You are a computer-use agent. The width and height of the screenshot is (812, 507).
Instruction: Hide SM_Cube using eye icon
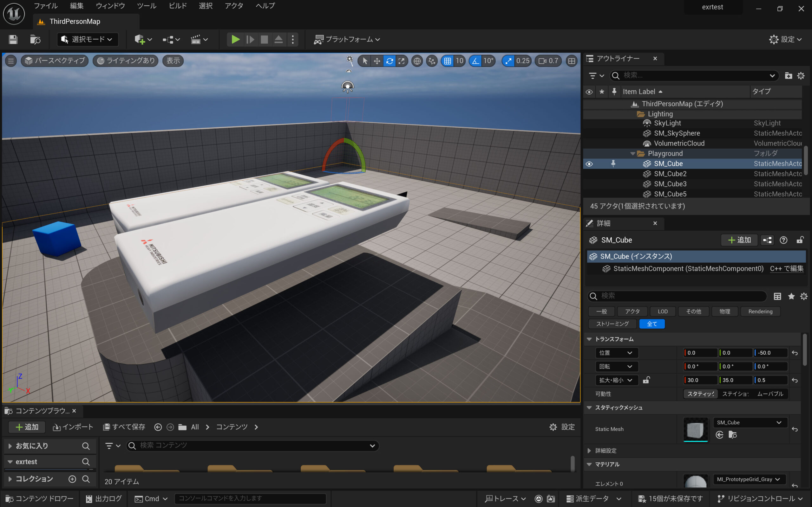(x=589, y=164)
